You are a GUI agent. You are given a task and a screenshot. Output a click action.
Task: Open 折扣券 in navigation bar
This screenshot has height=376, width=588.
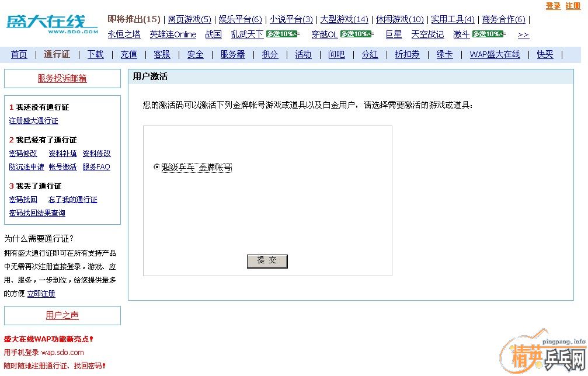tap(407, 54)
